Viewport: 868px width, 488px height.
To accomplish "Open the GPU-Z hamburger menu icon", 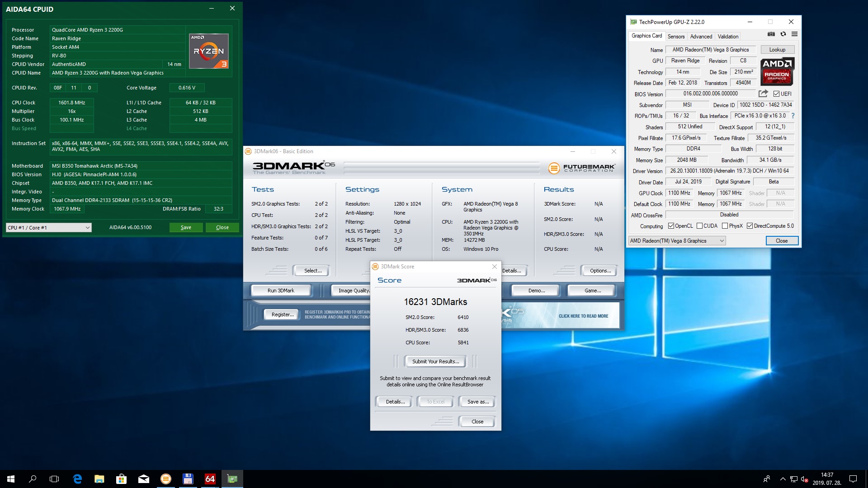I will tap(794, 34).
